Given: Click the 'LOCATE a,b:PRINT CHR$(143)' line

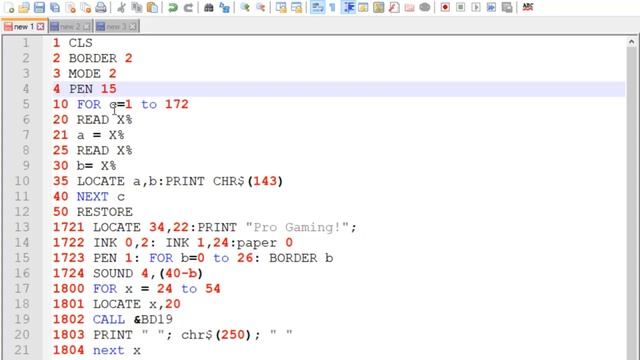Looking at the screenshot, I should [x=168, y=181].
